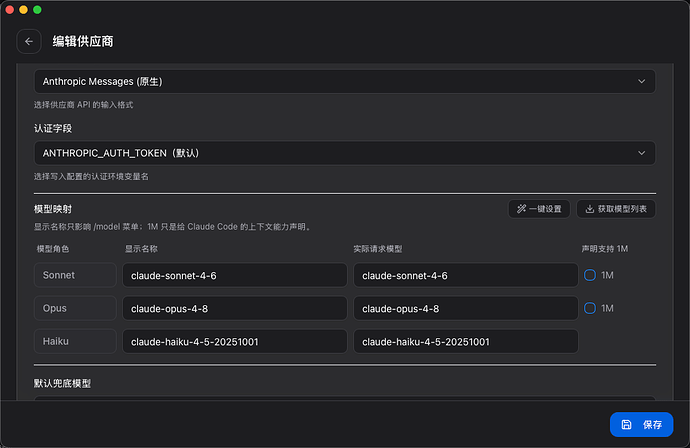Edit the Sonnet actual request model field
This screenshot has height=448, width=690.
[x=466, y=275]
